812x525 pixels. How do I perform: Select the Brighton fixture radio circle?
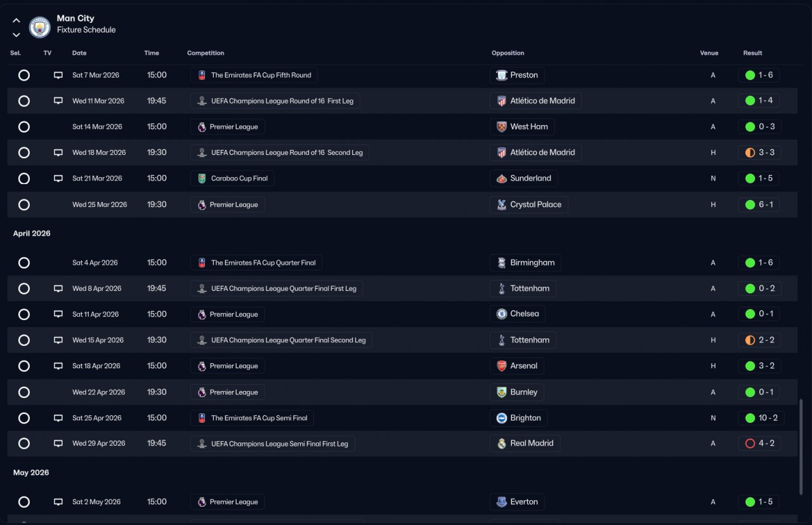click(x=24, y=418)
